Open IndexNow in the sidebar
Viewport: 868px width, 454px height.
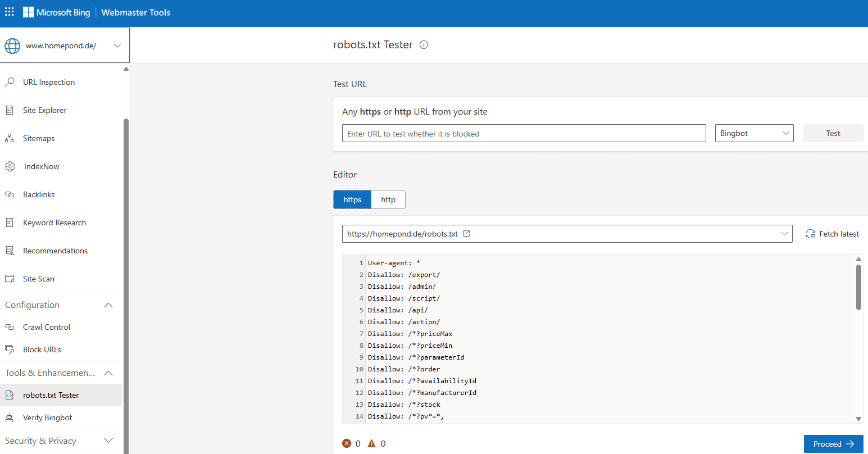click(41, 166)
